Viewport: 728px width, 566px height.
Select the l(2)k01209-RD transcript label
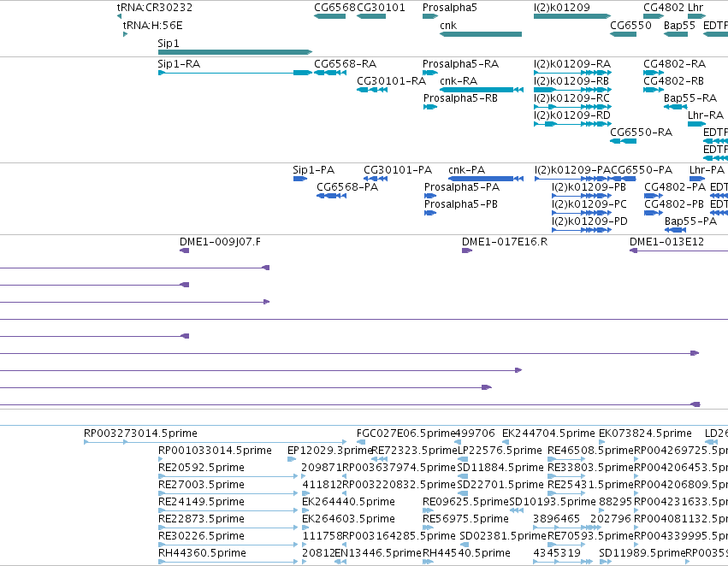(572, 115)
